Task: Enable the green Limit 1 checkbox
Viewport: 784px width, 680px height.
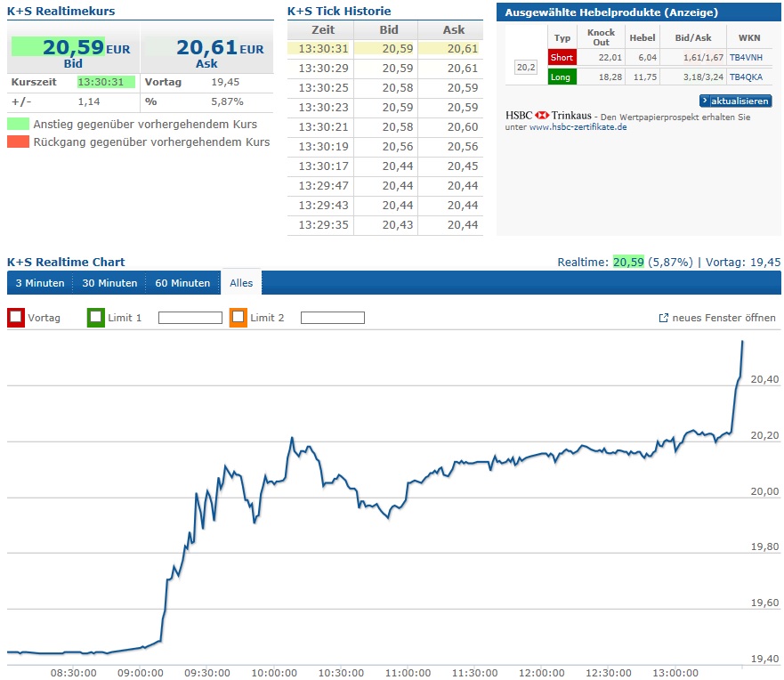Action: point(96,318)
